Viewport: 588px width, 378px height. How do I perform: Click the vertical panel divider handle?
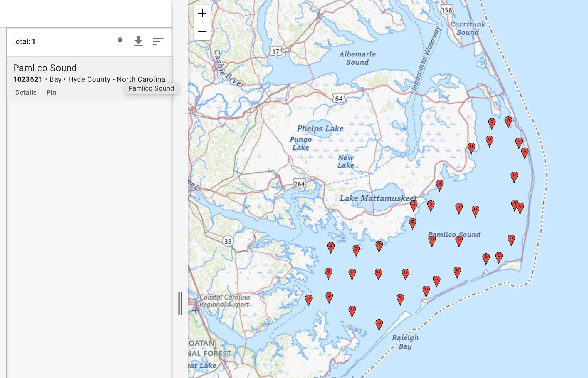point(180,303)
